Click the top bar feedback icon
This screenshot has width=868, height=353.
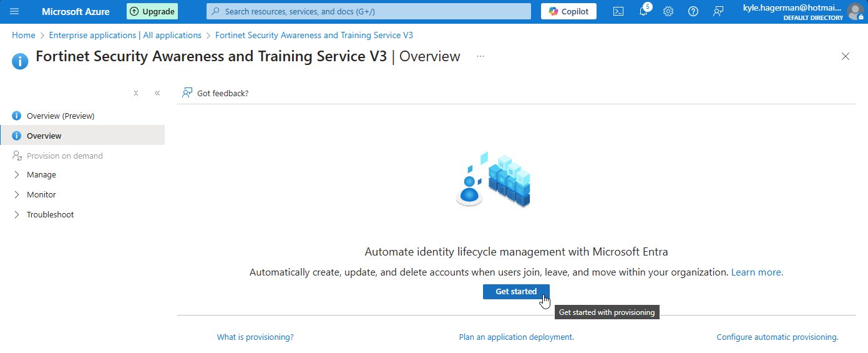[718, 11]
